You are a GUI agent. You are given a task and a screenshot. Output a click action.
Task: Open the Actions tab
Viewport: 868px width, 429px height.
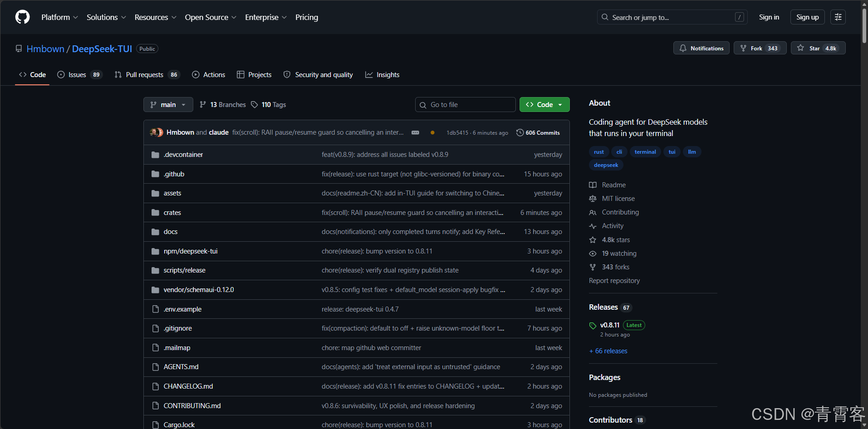(208, 75)
